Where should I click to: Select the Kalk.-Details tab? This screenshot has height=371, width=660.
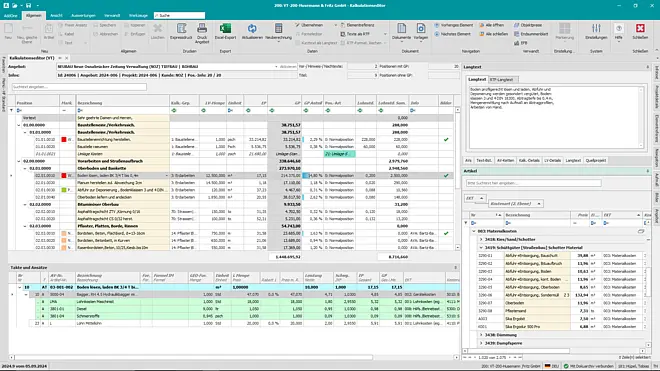(529, 160)
